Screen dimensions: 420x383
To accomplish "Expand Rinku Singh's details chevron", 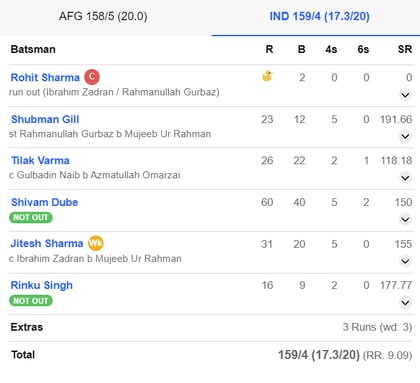I will [405, 302].
